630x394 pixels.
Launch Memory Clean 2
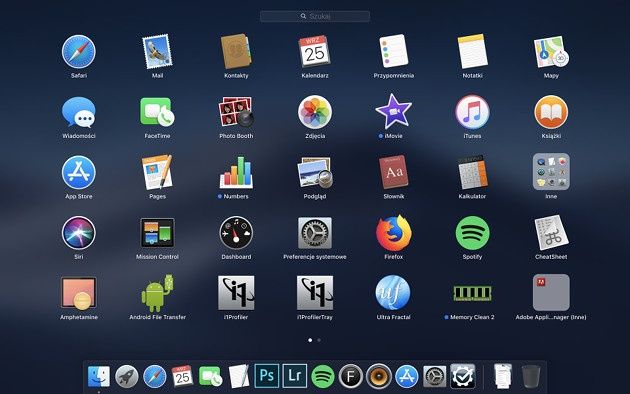pos(472,293)
